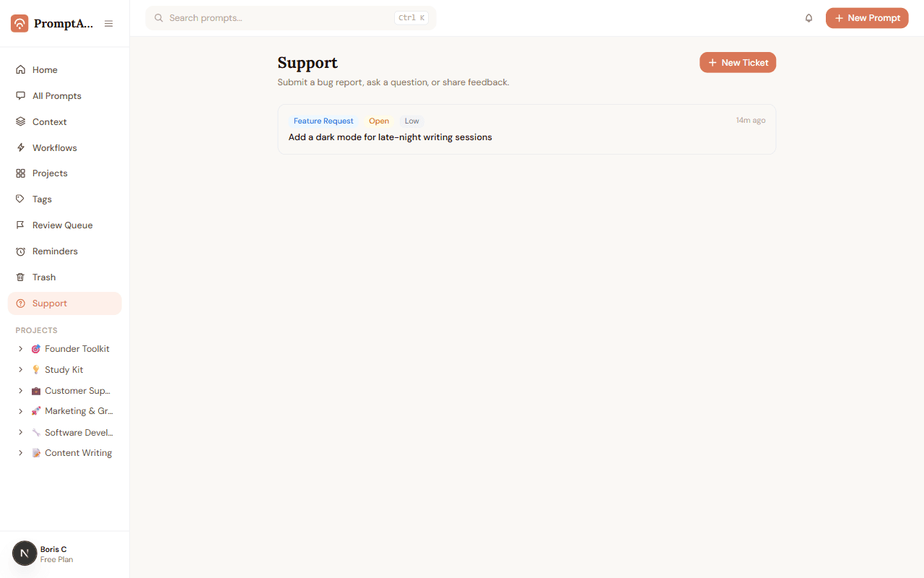924x578 pixels.
Task: Click the All Prompts chat bubble icon
Action: pos(20,96)
